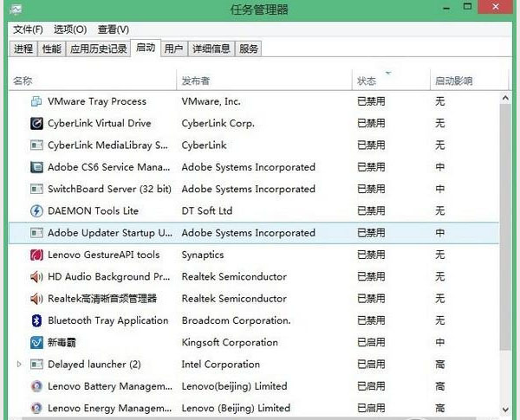Sort by the 状态 column header
The height and width of the screenshot is (420, 520).
[367, 81]
